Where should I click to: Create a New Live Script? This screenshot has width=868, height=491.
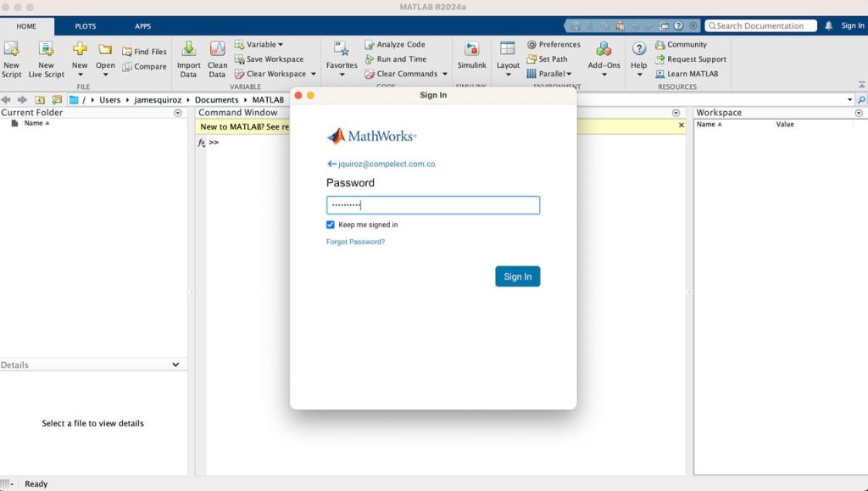click(x=47, y=59)
